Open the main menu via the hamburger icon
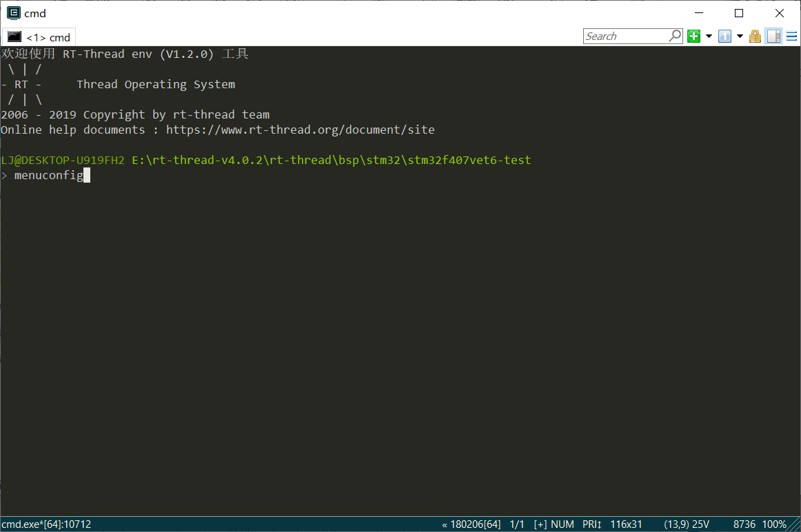 coord(789,36)
